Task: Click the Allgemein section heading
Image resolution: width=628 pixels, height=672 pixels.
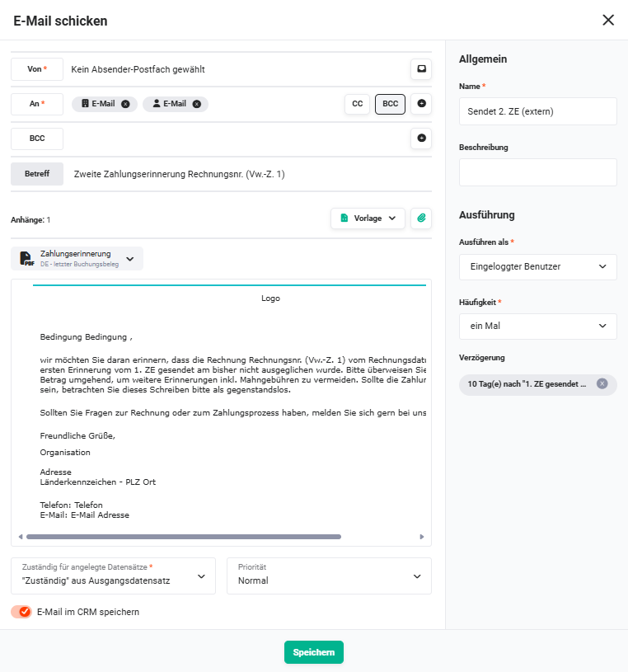Action: [483, 59]
